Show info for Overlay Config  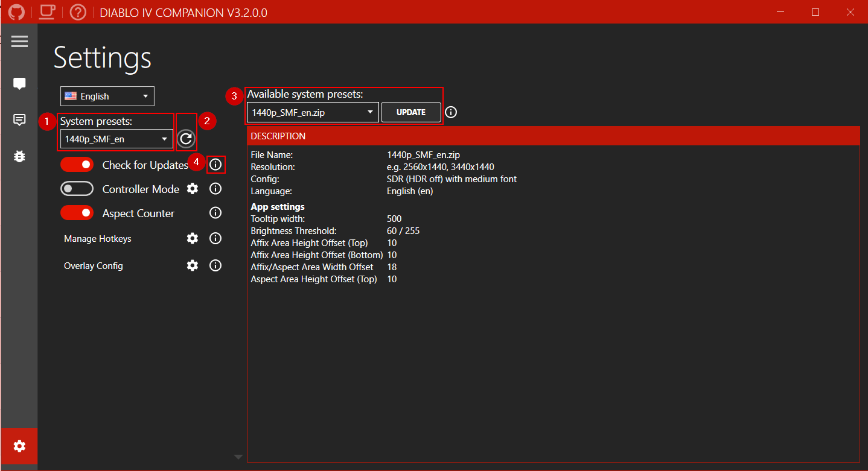coord(215,265)
